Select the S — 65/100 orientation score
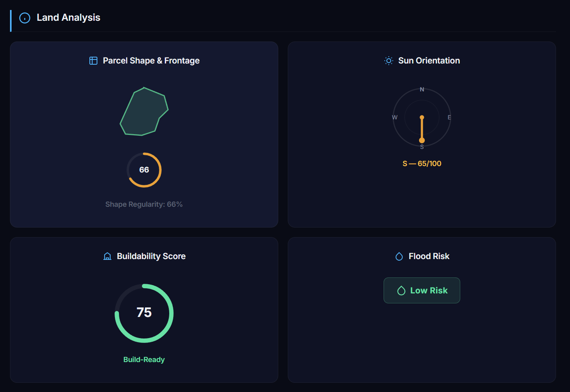The width and height of the screenshot is (570, 392). [x=422, y=164]
